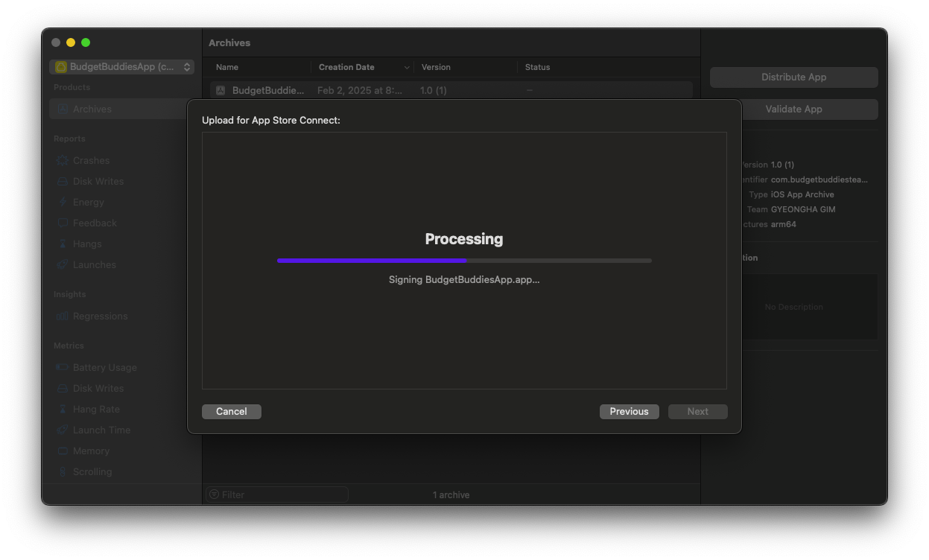Show Launches report
Viewport: 929px width, 560px height.
point(94,264)
